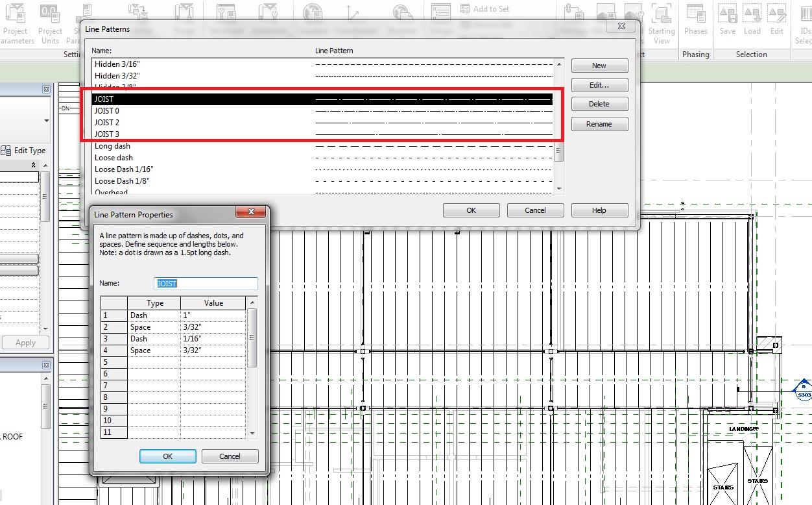
Task: Click row 3 Value cell 1/16"
Action: pyautogui.click(x=213, y=339)
